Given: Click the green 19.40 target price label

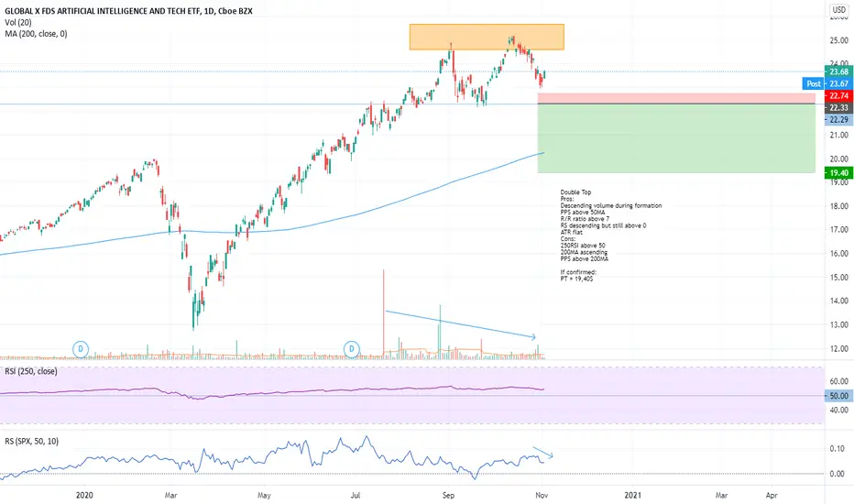Looking at the screenshot, I should click(x=838, y=173).
